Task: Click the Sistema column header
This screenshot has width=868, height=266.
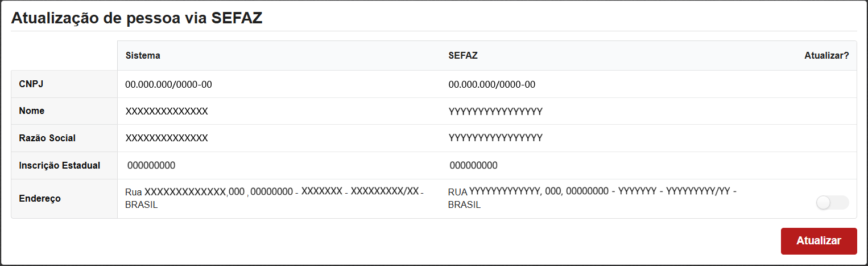Action: [x=143, y=56]
